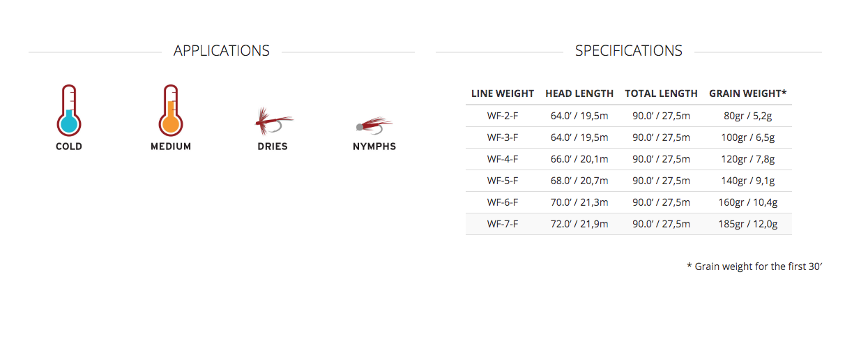Click the Specifications section heading

click(629, 51)
